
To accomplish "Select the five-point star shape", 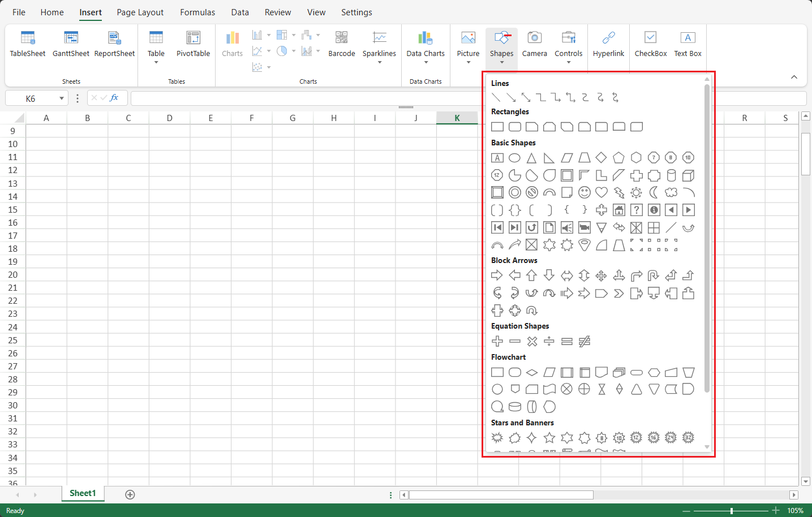I will pyautogui.click(x=549, y=438).
